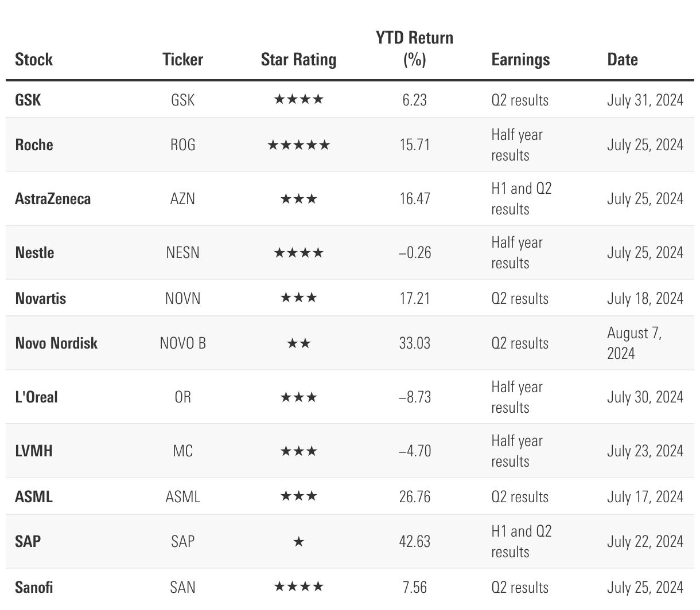Sort by the Star Rating header
This screenshot has height=610, width=700.
[299, 60]
